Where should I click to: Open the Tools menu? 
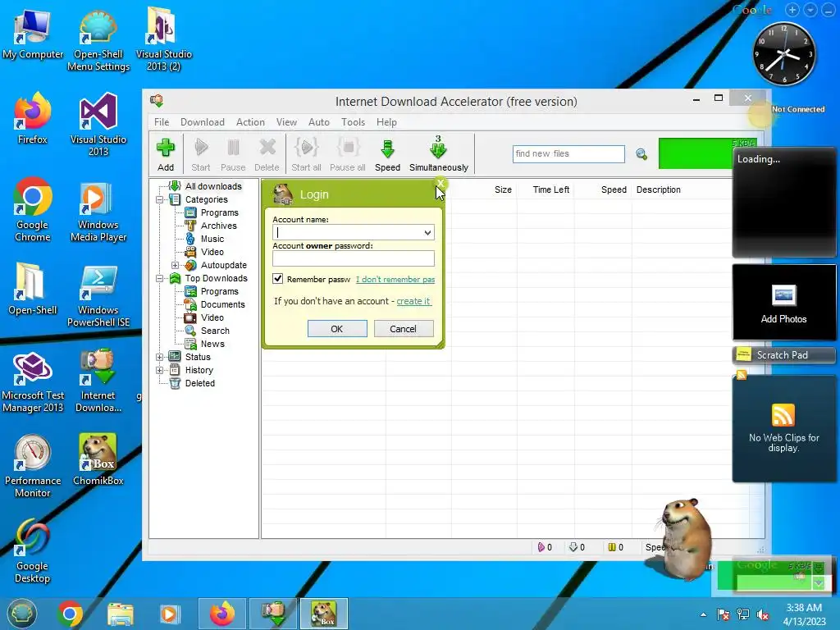(x=353, y=122)
